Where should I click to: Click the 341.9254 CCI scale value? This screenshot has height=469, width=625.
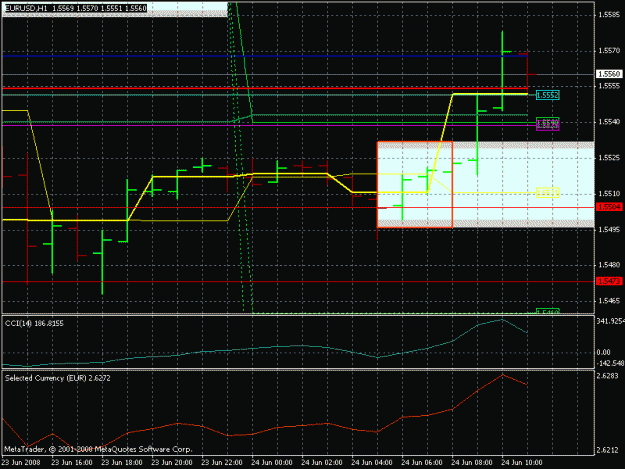click(611, 321)
